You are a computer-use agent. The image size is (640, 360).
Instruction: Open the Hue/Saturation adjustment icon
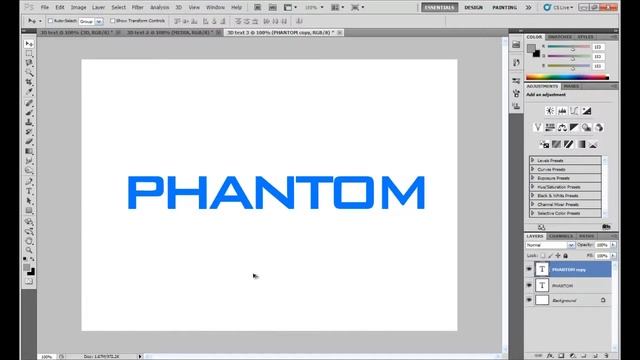click(550, 128)
